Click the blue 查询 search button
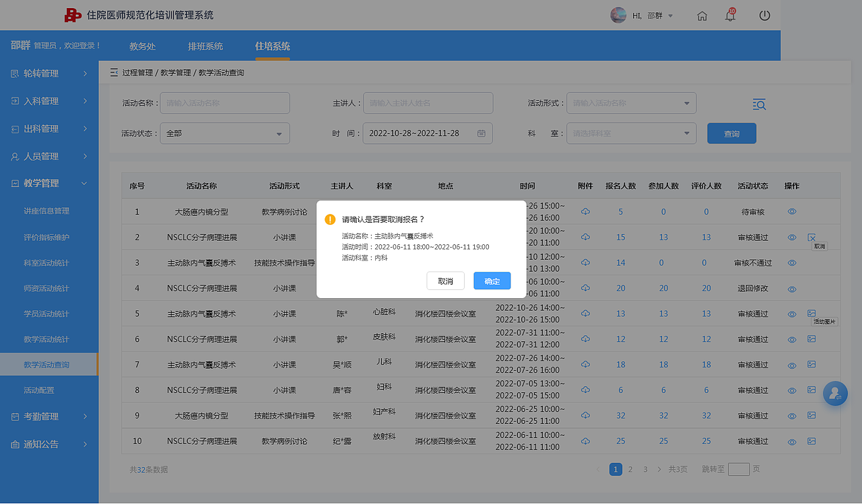 tap(731, 133)
